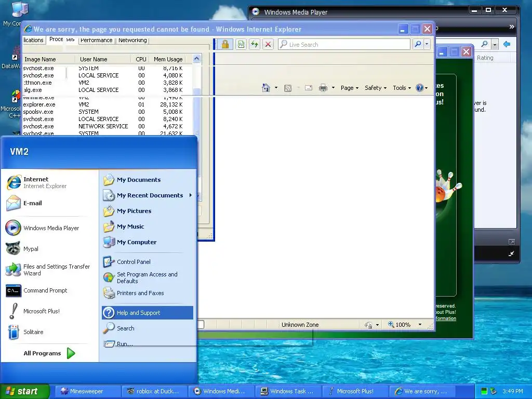The height and width of the screenshot is (399, 532).
Task: Click the IE search magnifier button
Action: 418,44
